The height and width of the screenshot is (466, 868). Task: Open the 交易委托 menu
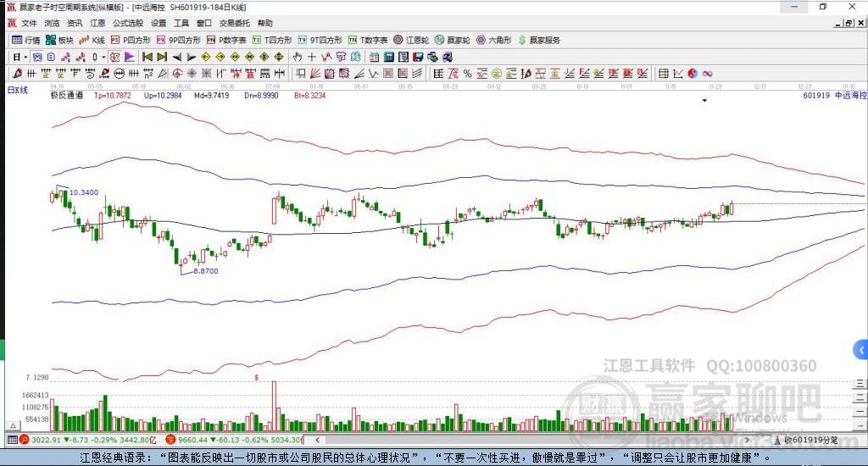click(x=235, y=23)
